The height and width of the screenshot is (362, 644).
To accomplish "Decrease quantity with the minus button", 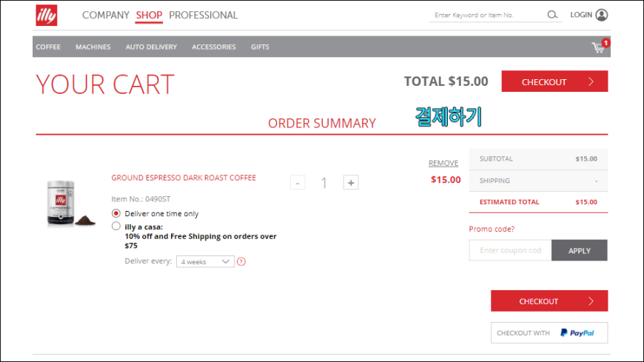I will point(298,182).
